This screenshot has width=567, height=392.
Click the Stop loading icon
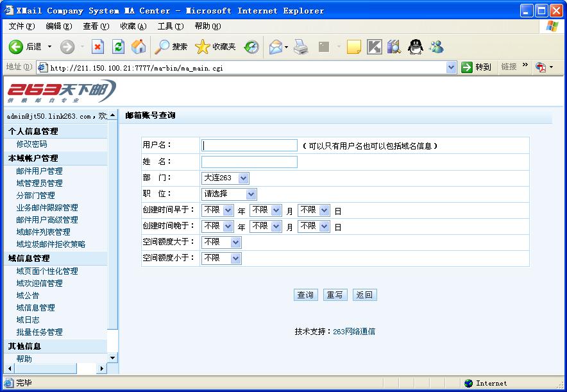coord(97,47)
